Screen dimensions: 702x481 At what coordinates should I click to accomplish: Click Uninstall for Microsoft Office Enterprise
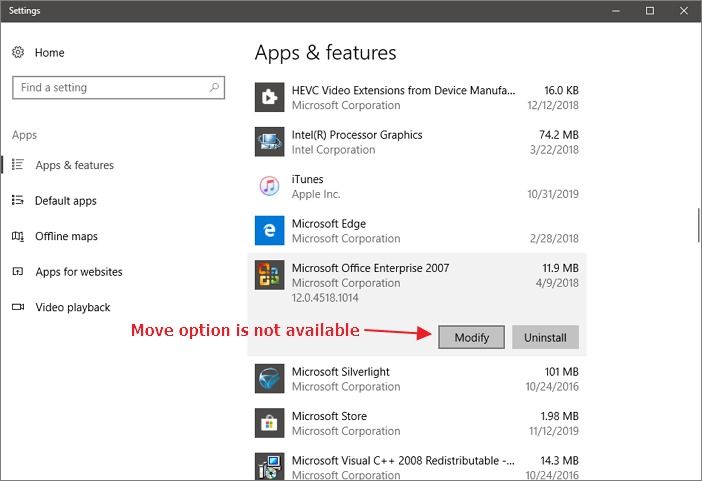(x=545, y=338)
